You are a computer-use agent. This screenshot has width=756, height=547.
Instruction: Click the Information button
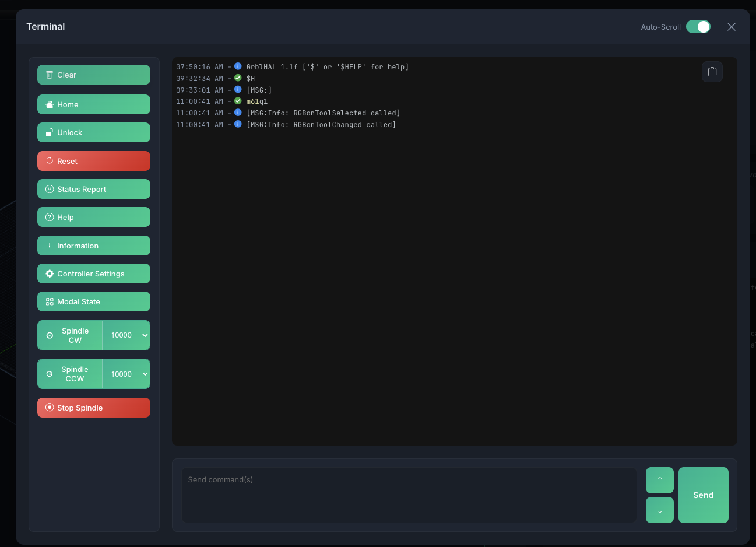pos(94,246)
